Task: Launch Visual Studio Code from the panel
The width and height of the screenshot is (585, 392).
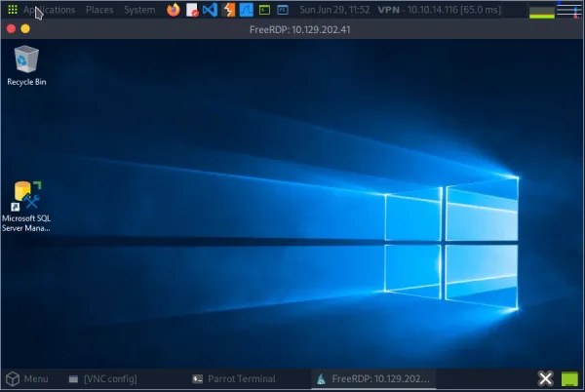Action: pyautogui.click(x=210, y=10)
